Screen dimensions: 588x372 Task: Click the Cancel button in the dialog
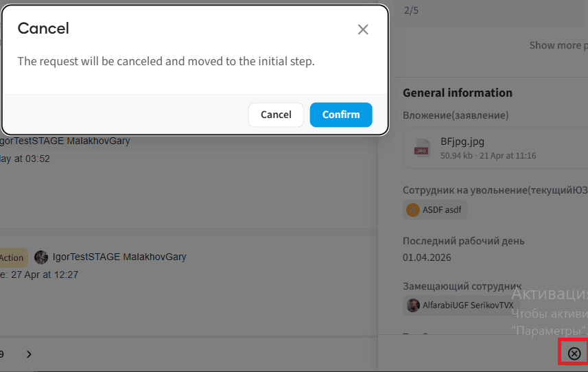pos(276,115)
